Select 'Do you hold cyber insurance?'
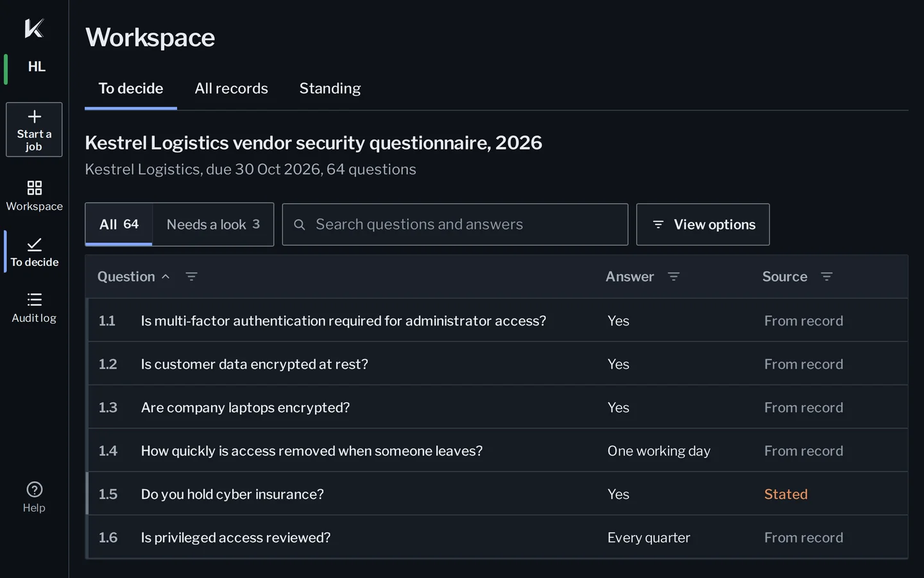Viewport: 924px width, 578px height. [497, 494]
